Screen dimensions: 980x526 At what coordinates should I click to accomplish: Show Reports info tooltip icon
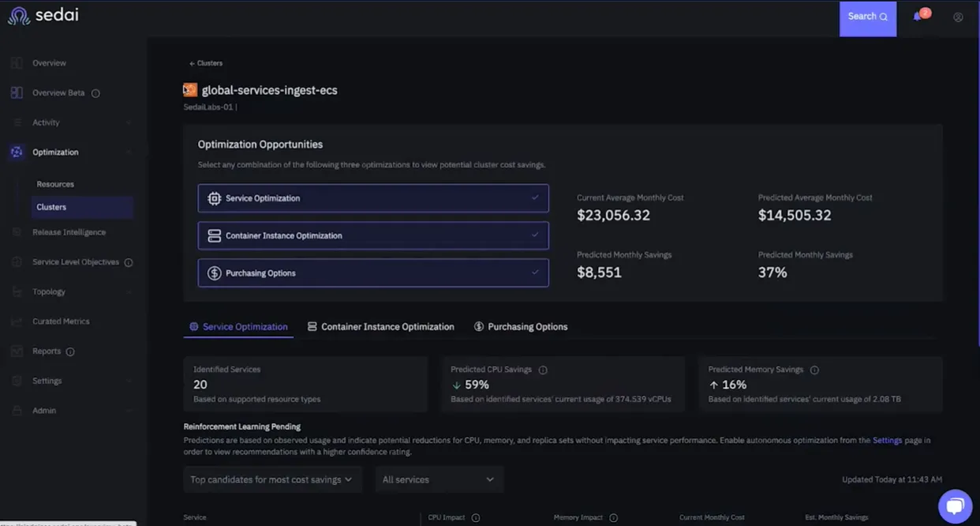click(70, 351)
